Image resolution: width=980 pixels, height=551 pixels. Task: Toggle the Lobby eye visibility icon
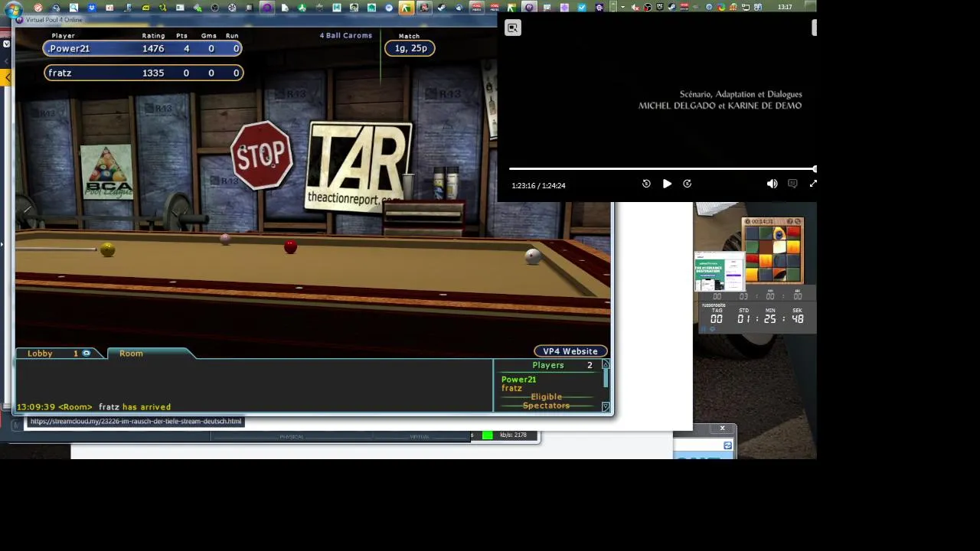[x=87, y=354]
